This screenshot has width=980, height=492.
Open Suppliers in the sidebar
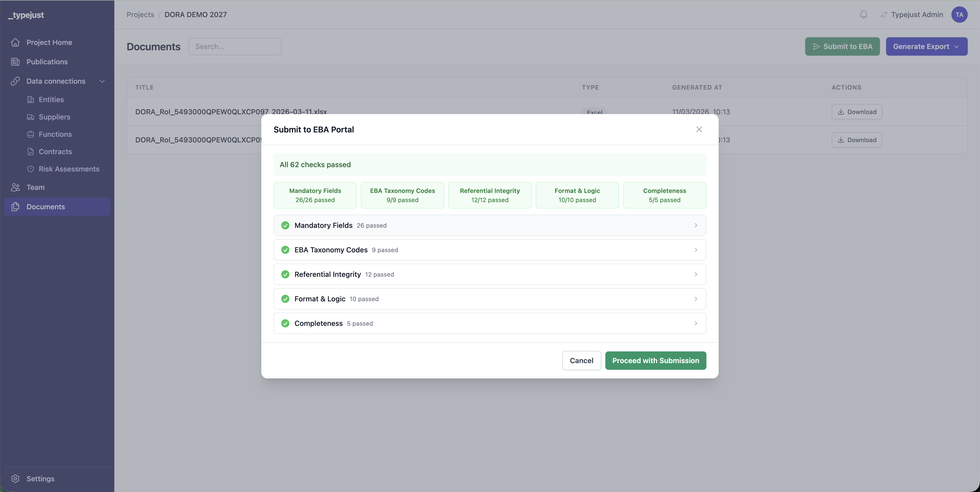pos(54,117)
